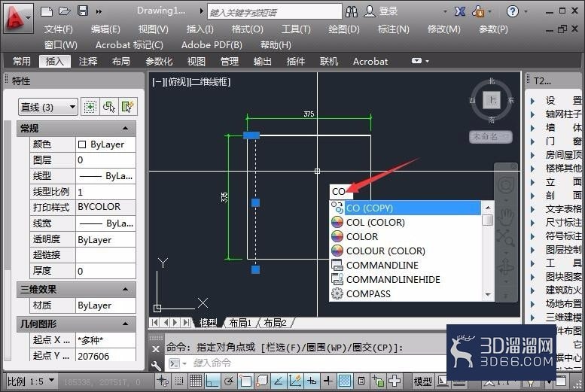Viewport: 585px width, 392px height.
Task: Toggle polar tracking status bar icon
Action: click(x=229, y=381)
